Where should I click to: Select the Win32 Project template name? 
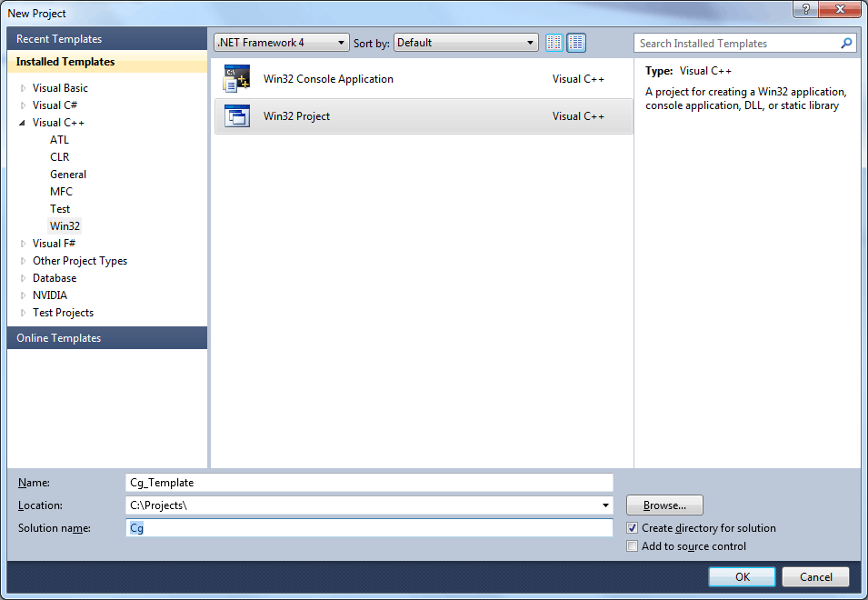pyautogui.click(x=296, y=115)
